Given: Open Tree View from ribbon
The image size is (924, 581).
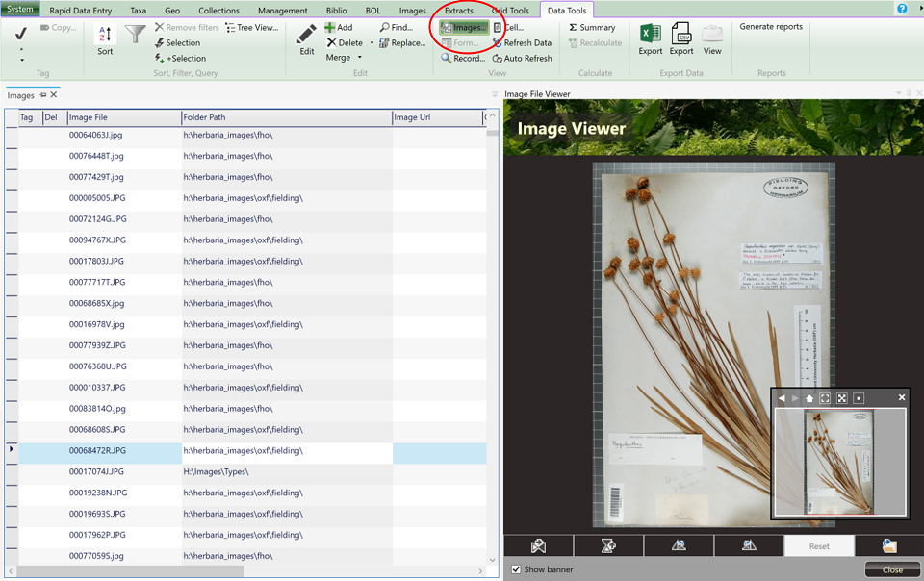Looking at the screenshot, I should pos(251,27).
